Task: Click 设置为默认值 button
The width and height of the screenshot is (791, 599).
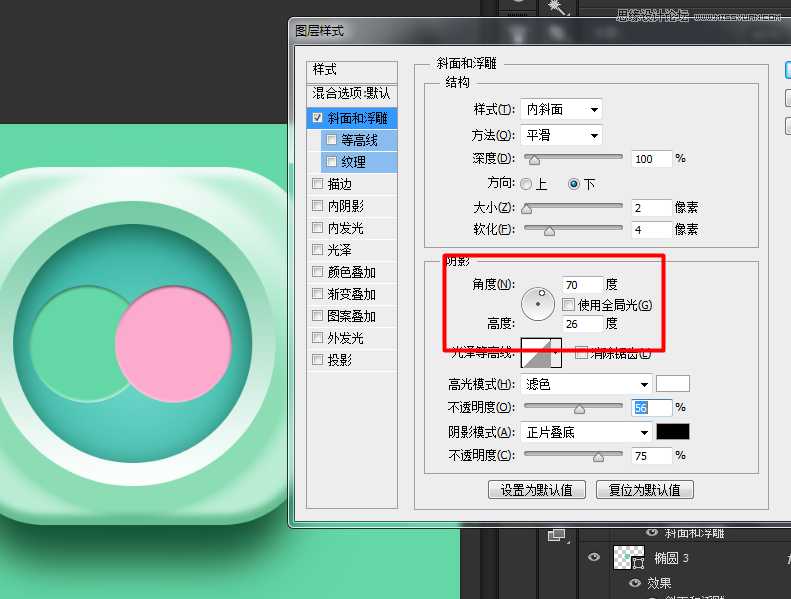Action: coord(537,490)
